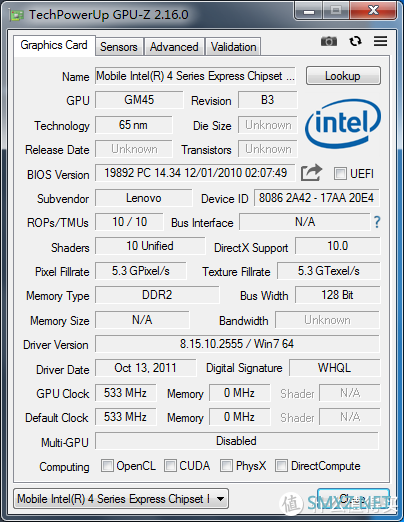This screenshot has width=404, height=522.
Task: Click the Shaders field showing 10 Unified
Action: click(x=150, y=246)
